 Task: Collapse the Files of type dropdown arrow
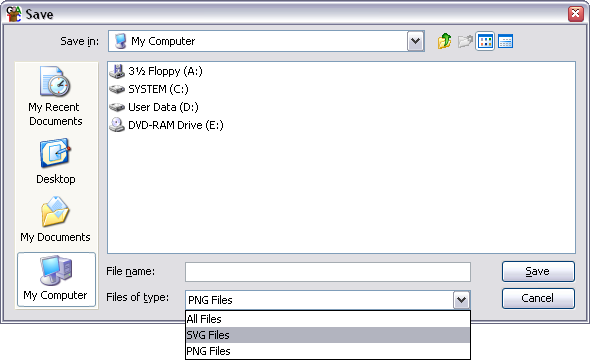point(462,300)
